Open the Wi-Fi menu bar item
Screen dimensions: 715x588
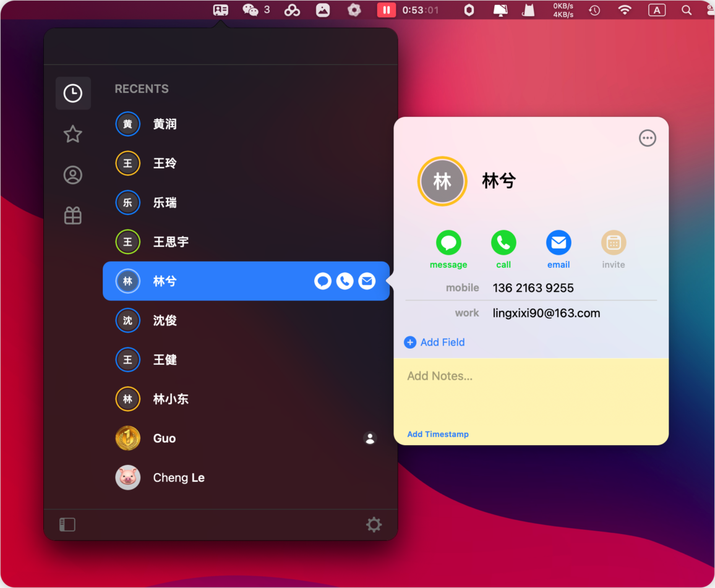[x=625, y=10]
